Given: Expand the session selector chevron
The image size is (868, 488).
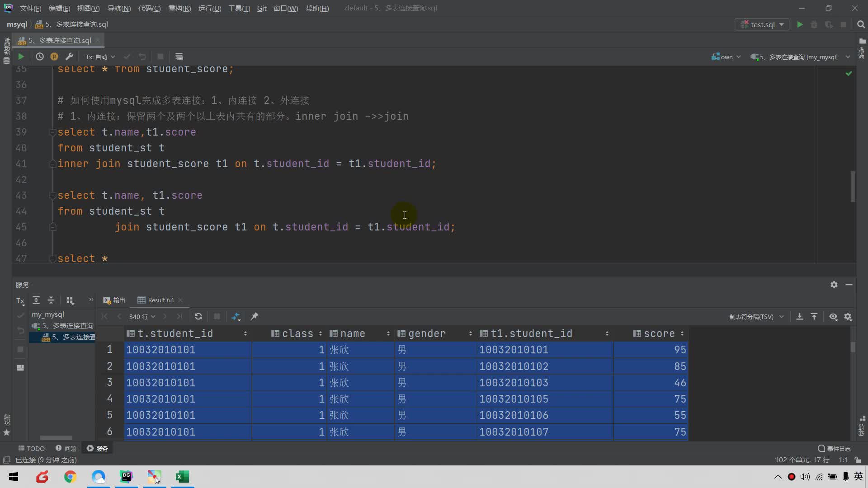Looking at the screenshot, I should click(x=848, y=57).
